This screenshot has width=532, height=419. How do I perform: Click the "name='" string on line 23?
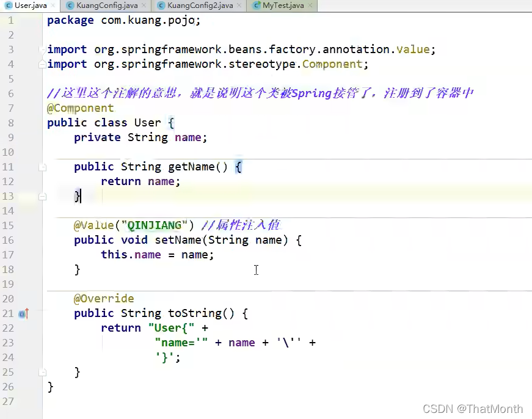(181, 343)
